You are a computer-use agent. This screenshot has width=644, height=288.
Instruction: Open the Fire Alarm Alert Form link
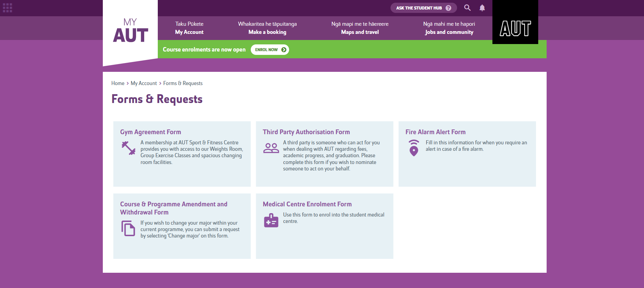(x=435, y=132)
